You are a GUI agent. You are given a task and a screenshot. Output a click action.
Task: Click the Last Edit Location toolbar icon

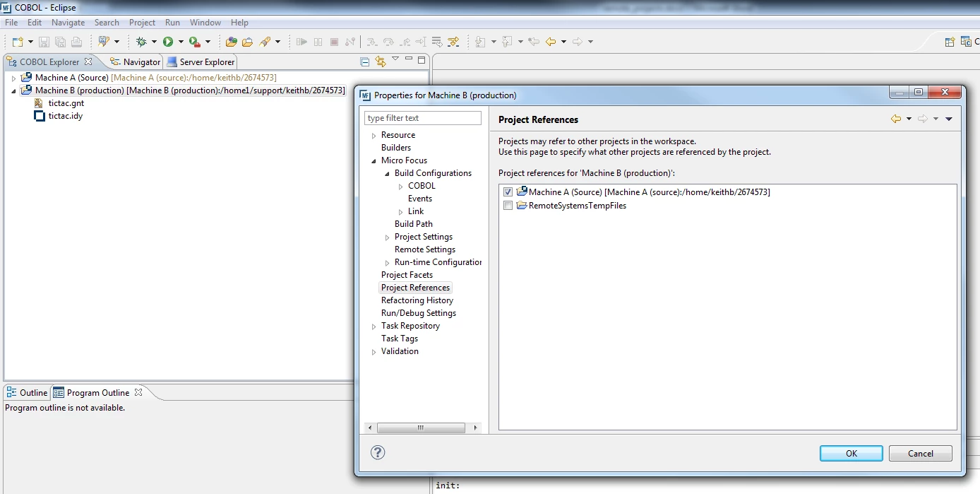pyautogui.click(x=534, y=42)
